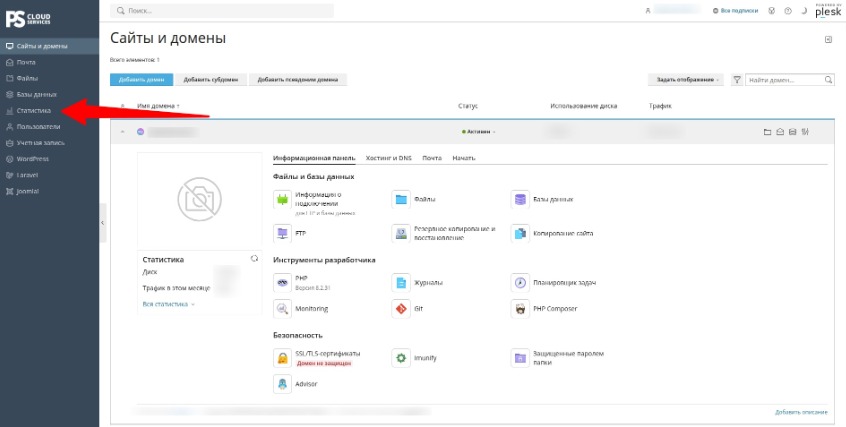This screenshot has width=846, height=427.
Task: Open Базы данных sidebar section
Action: click(49, 94)
